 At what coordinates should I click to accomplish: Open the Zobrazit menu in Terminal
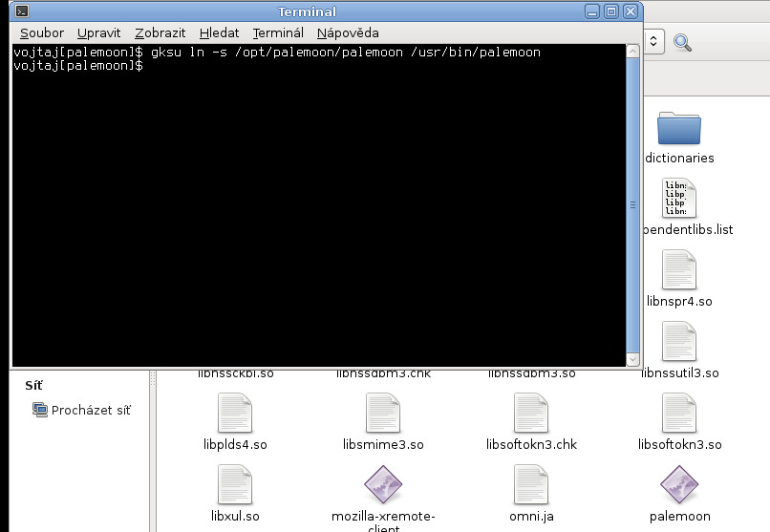tap(160, 32)
